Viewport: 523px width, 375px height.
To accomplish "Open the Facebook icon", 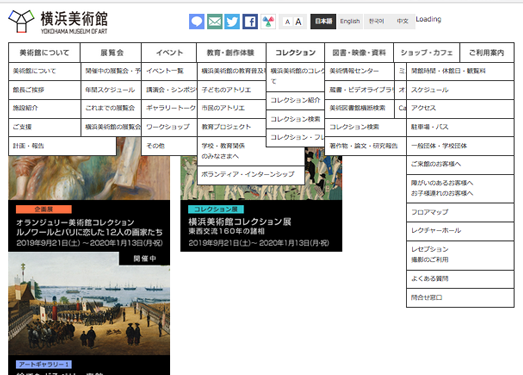I will [250, 21].
